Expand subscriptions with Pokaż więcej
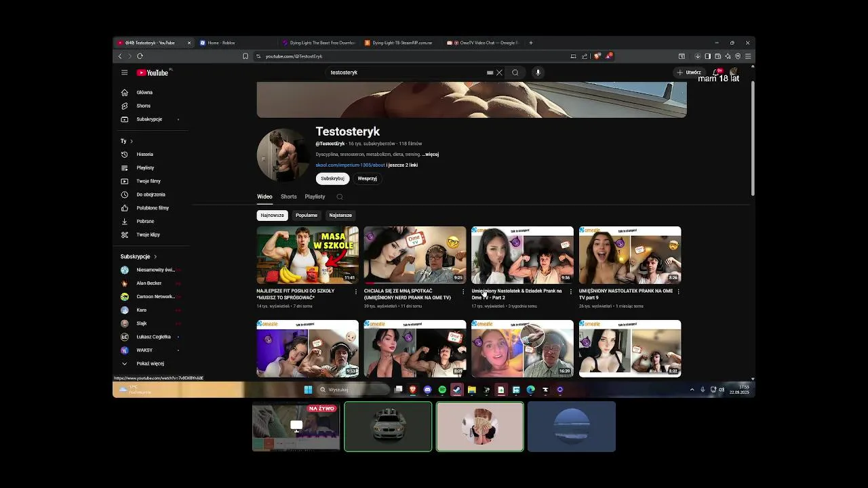This screenshot has width=868, height=488. click(x=150, y=363)
